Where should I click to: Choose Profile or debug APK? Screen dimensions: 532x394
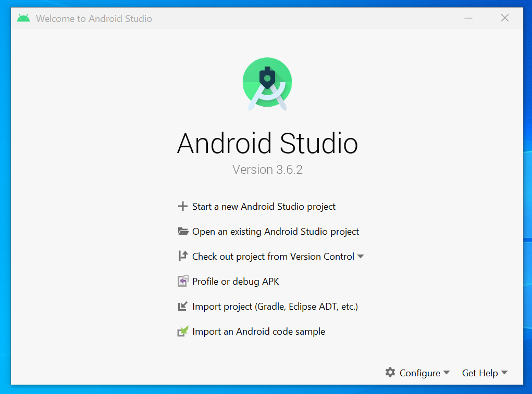tap(236, 282)
